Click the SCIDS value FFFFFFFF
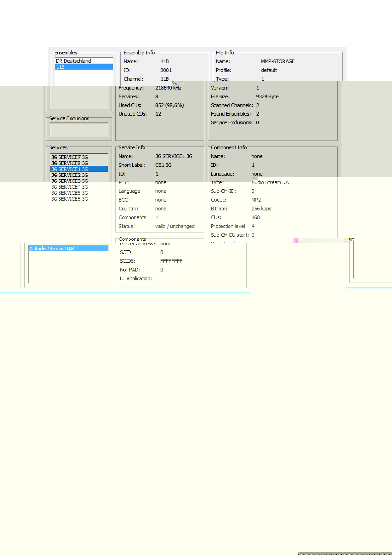392x555 pixels. click(x=171, y=261)
